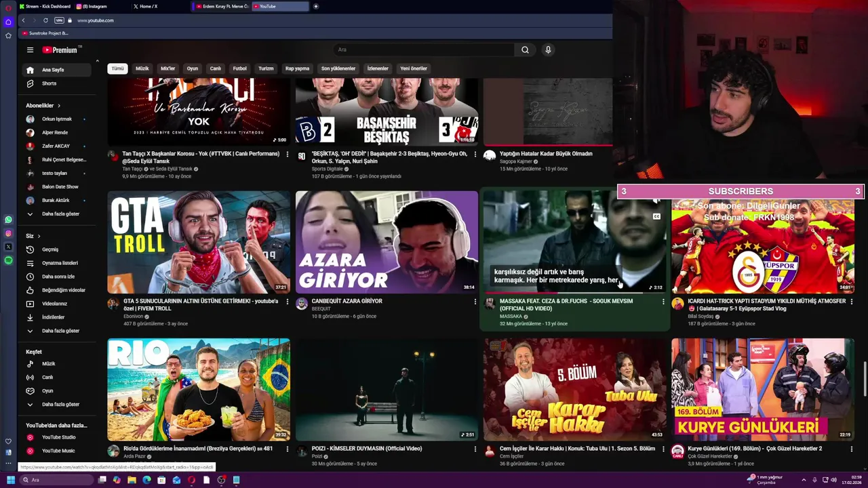This screenshot has height=488, width=868.
Task: Open Orkun Işıtmak channel subscription
Action: point(57,119)
